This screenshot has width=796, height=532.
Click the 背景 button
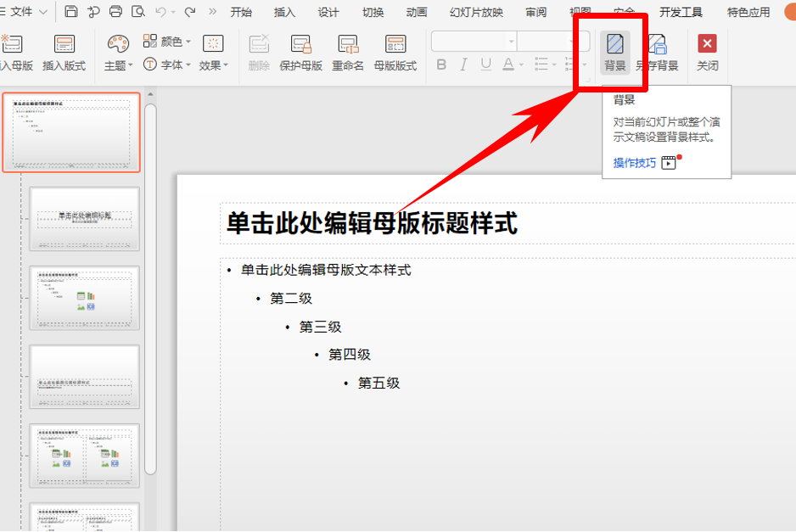615,53
